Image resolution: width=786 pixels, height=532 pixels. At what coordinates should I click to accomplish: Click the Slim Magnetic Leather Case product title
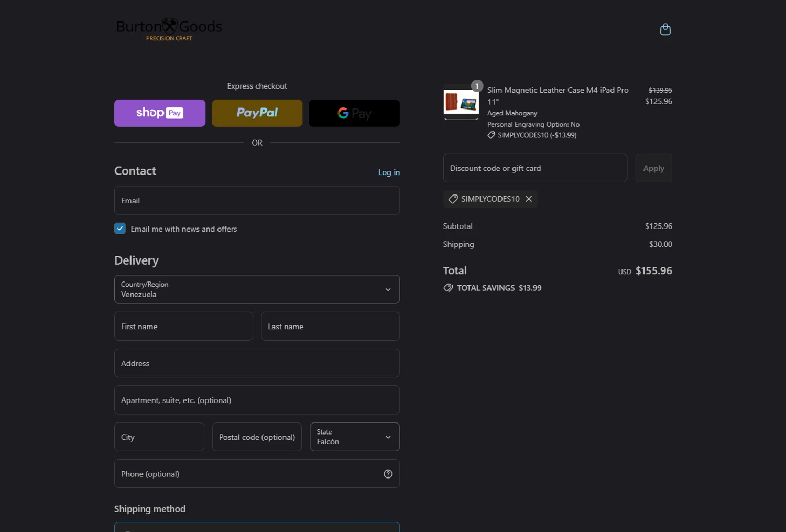[x=558, y=95]
